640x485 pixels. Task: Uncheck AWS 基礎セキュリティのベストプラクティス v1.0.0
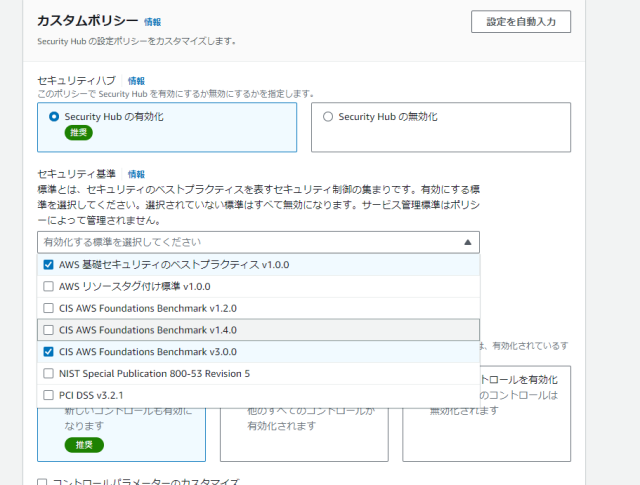pos(48,265)
